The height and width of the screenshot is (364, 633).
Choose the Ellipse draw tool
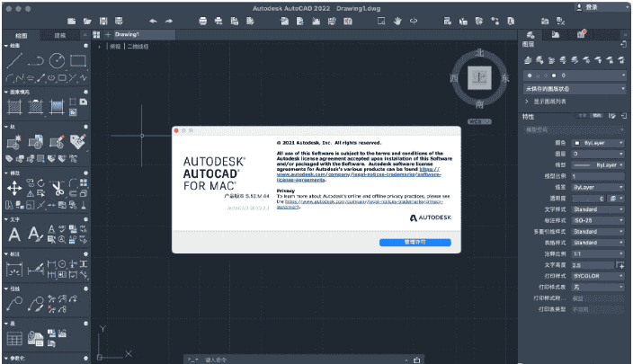[52, 78]
